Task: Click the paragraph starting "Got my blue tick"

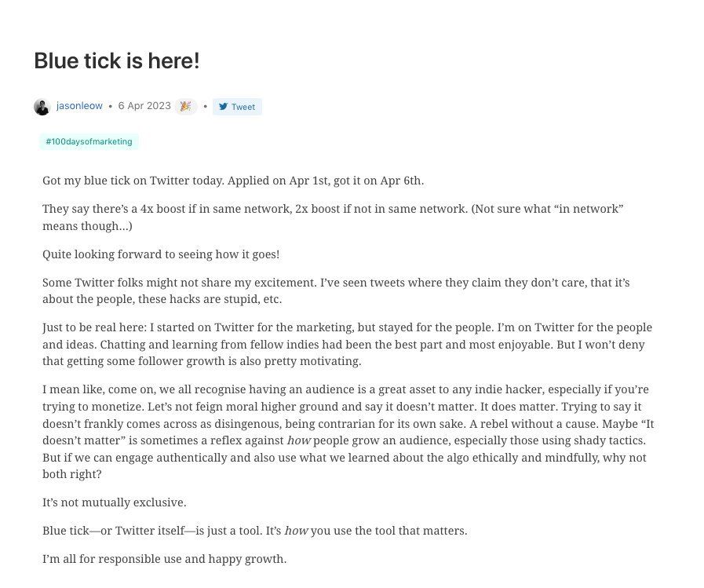Action: (x=233, y=181)
